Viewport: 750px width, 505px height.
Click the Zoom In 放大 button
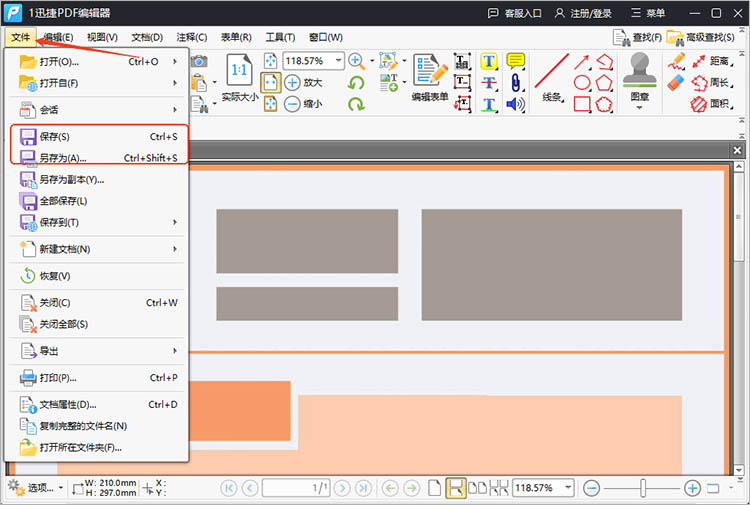[x=303, y=82]
